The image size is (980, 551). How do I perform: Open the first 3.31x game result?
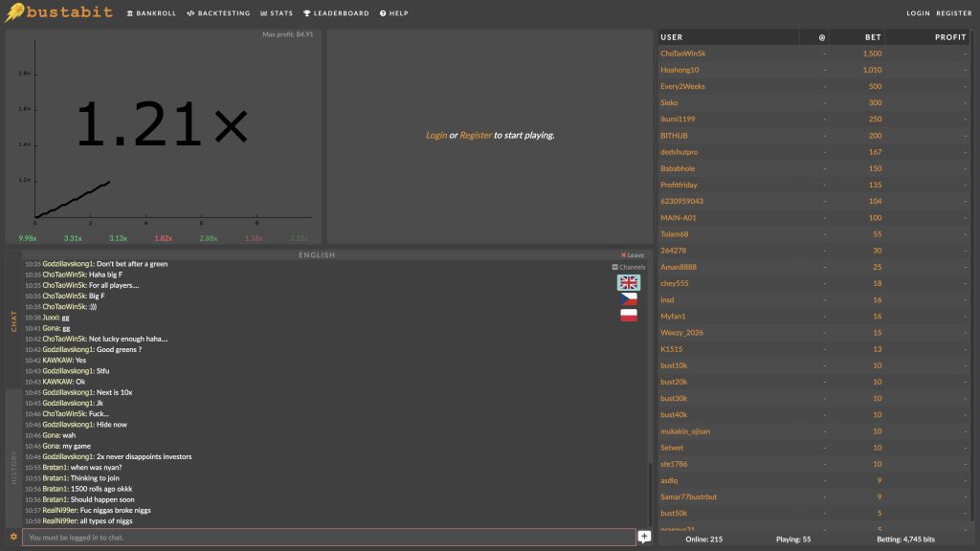73,238
